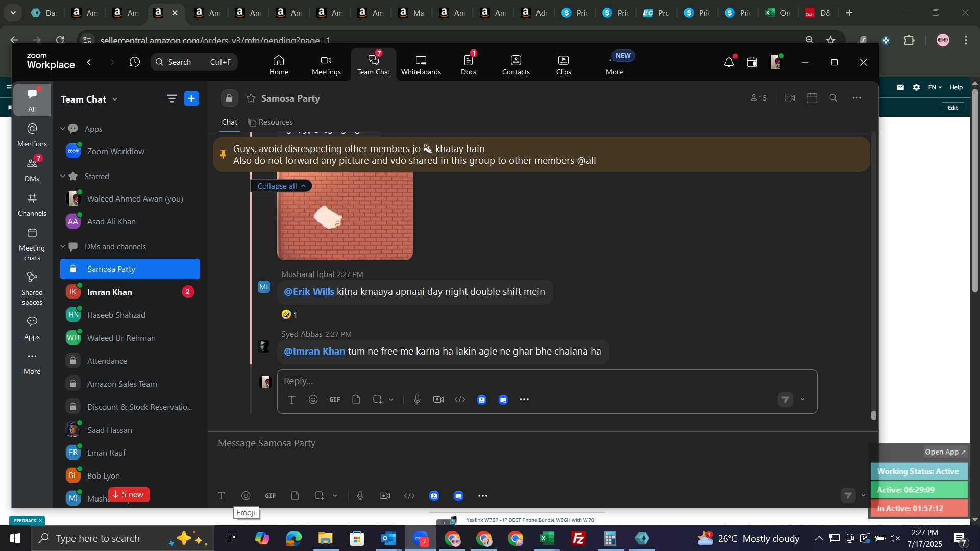
Task: Jump to 5 new messages
Action: click(129, 495)
